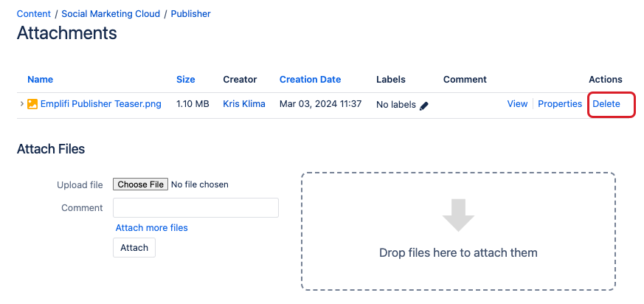Focus the Comment input field
This screenshot has height=304, width=644.
196,208
